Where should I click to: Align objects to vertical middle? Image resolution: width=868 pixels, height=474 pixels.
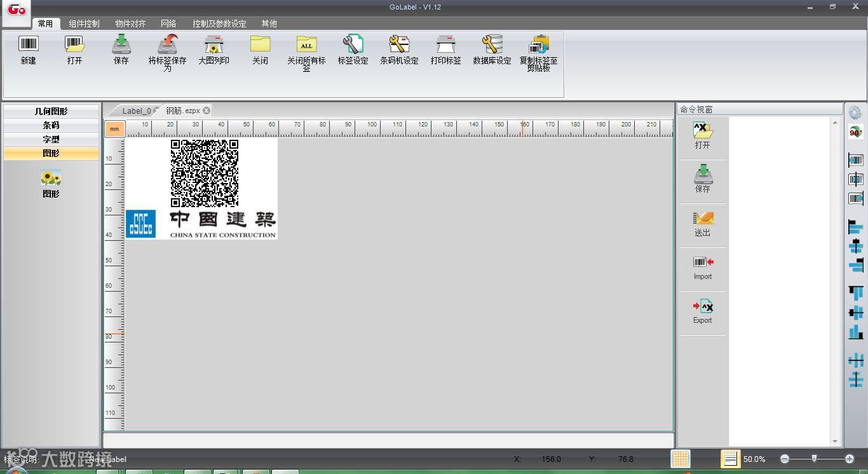click(x=856, y=313)
